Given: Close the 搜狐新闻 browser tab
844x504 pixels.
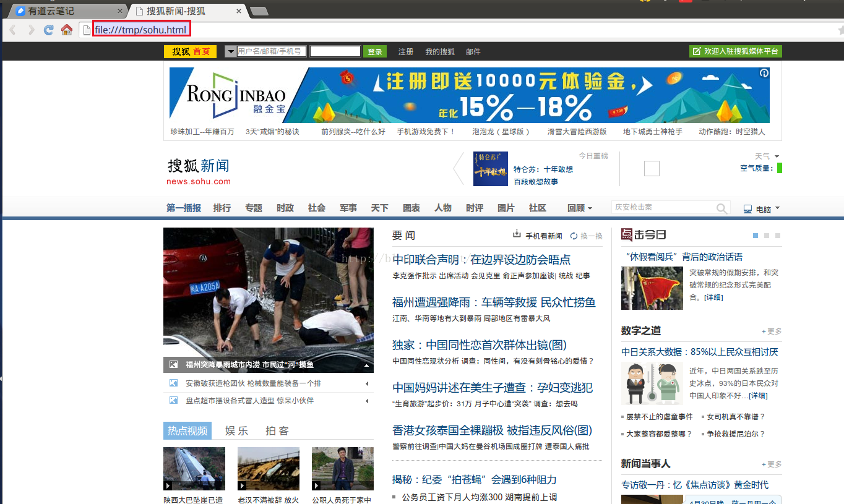Looking at the screenshot, I should (x=239, y=11).
